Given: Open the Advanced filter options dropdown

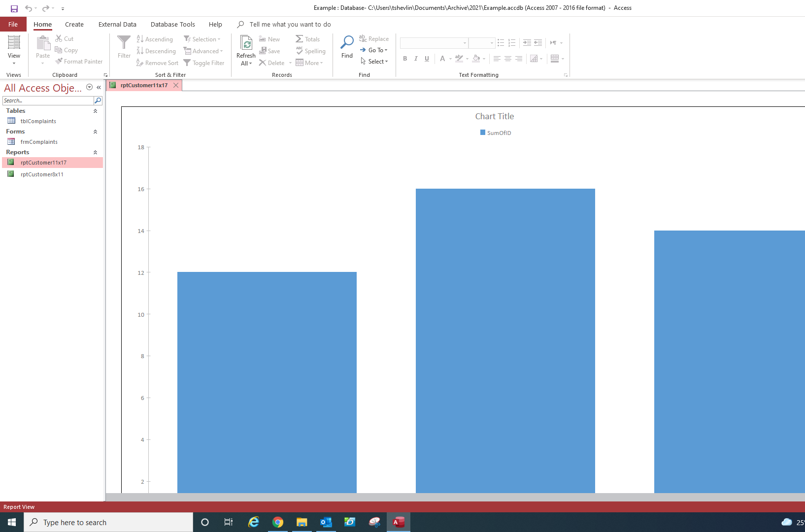Looking at the screenshot, I should (x=203, y=51).
